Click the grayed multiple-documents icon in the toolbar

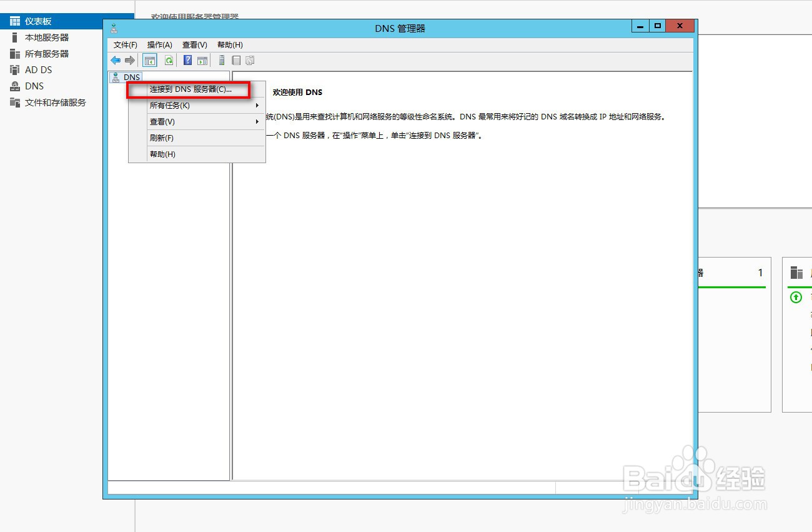(x=250, y=61)
